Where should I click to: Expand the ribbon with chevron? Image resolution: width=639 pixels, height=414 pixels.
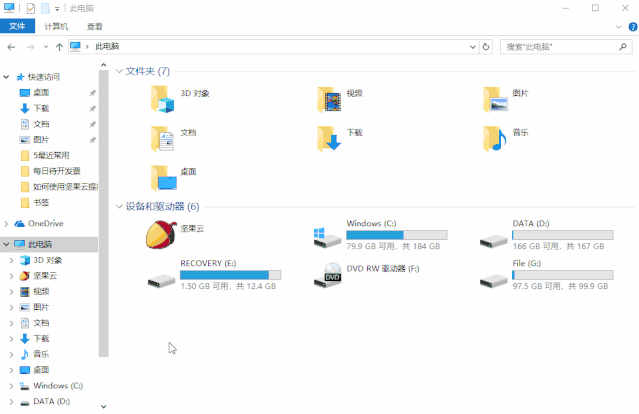click(619, 27)
